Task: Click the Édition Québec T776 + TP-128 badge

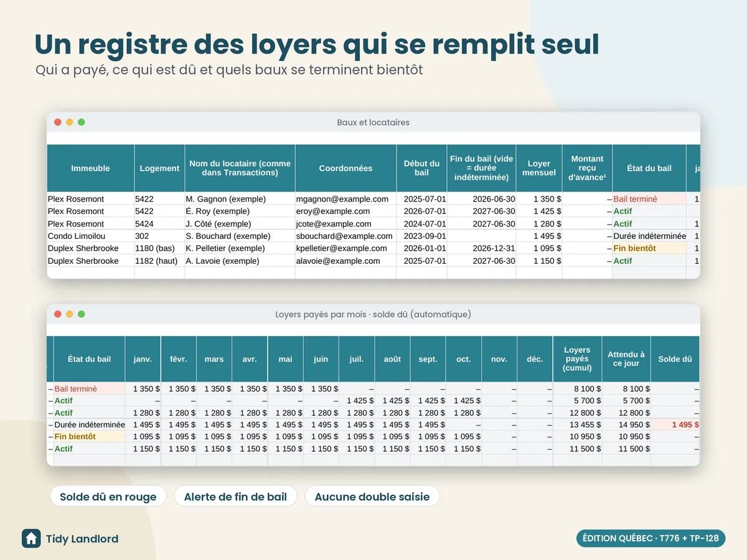Action: click(x=651, y=538)
